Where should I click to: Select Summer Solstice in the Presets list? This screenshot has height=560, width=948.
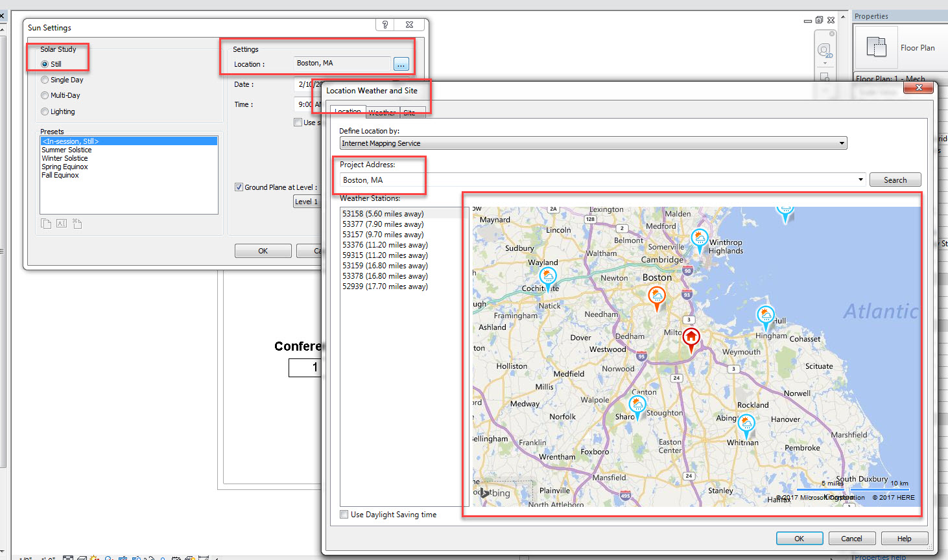[67, 150]
